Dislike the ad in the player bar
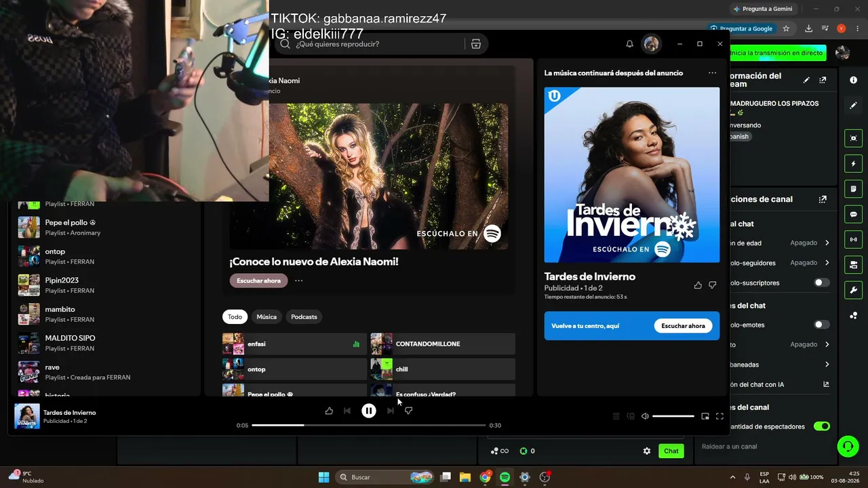Image resolution: width=868 pixels, height=488 pixels. pos(408,411)
